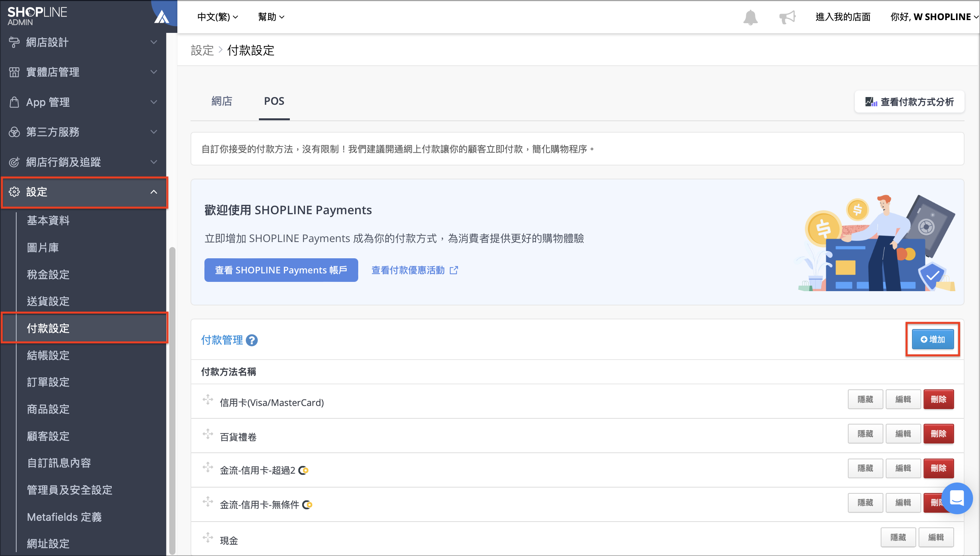Viewport: 980px width, 556px height.
Task: Open 商品設定 in the settings submenu
Action: click(x=48, y=409)
